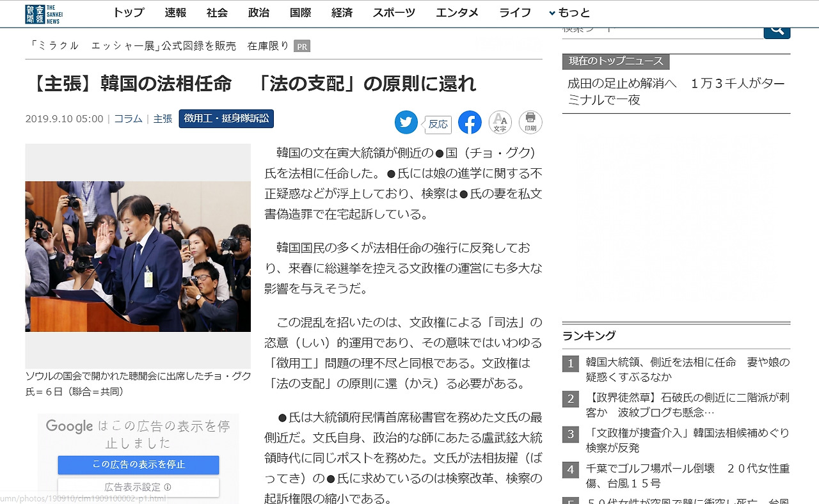Click the info icon beside 広告表示設定
819x504 pixels.
click(168, 487)
